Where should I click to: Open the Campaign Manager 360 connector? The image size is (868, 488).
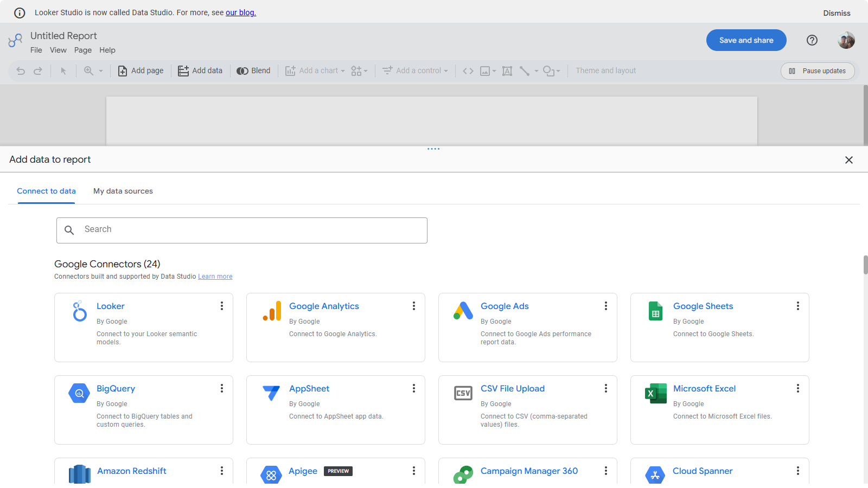(x=529, y=471)
